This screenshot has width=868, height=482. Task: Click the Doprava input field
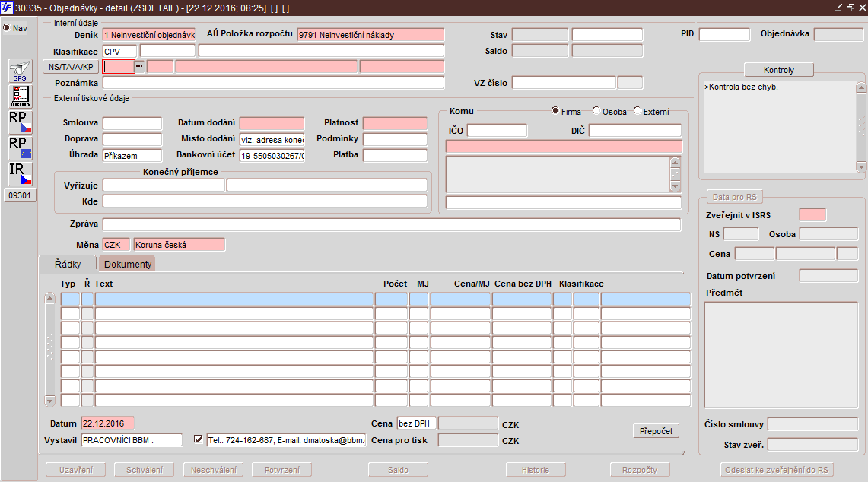coord(132,139)
